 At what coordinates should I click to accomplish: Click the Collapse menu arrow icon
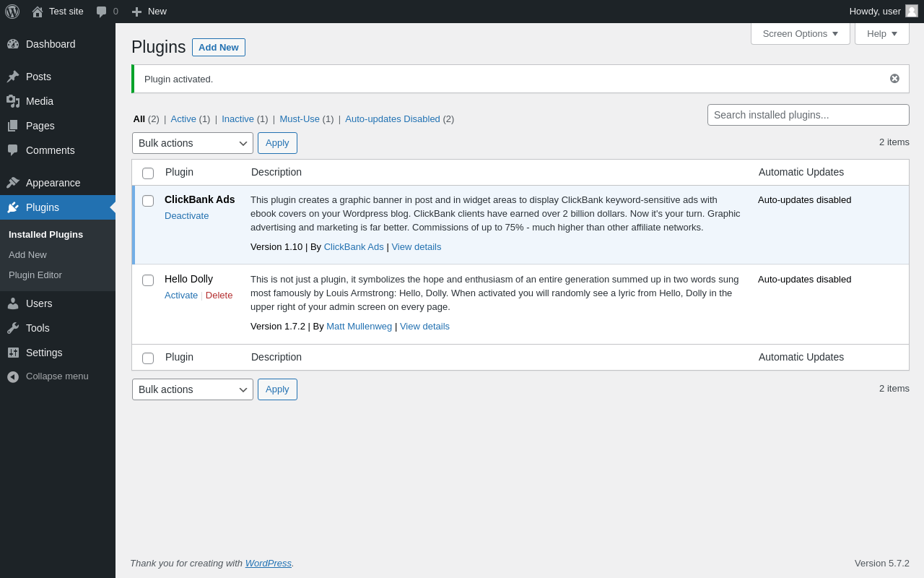13,376
